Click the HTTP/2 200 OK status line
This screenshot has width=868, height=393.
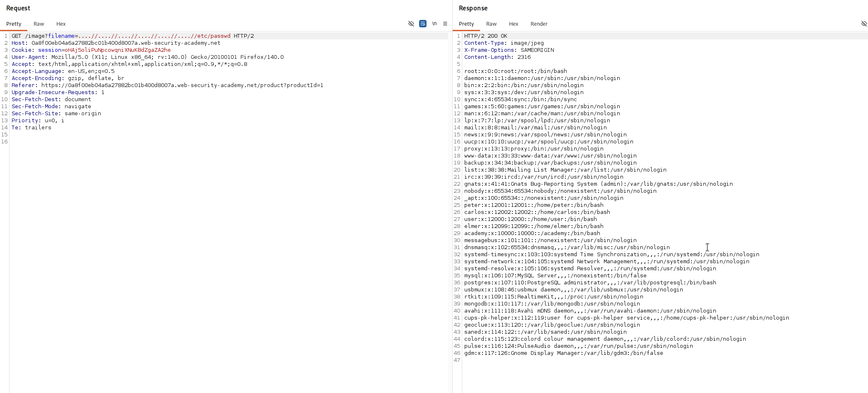pyautogui.click(x=486, y=36)
